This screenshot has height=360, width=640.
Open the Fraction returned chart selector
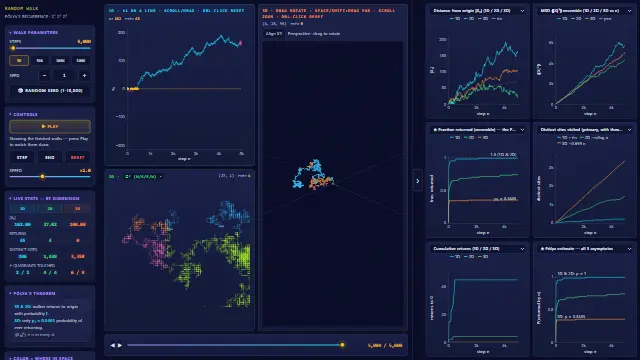click(478, 129)
